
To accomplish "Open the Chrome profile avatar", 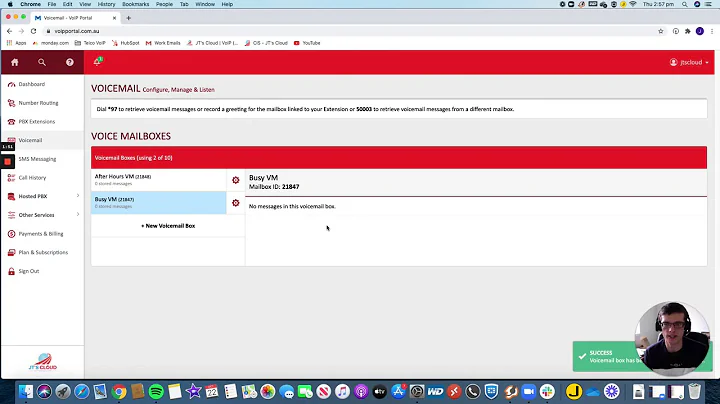I will 700,31.
